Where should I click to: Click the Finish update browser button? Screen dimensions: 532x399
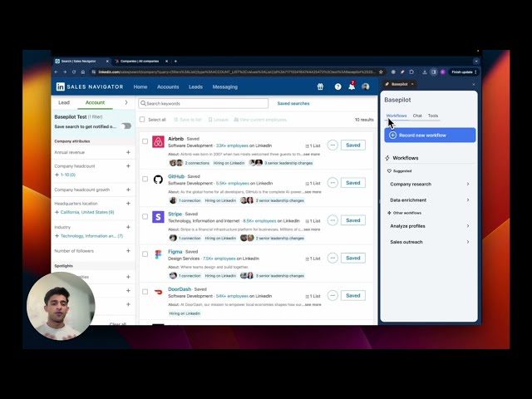[464, 72]
